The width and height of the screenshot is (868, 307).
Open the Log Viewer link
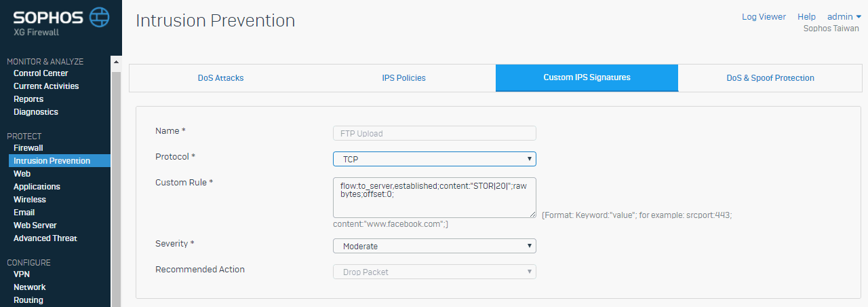pos(764,17)
